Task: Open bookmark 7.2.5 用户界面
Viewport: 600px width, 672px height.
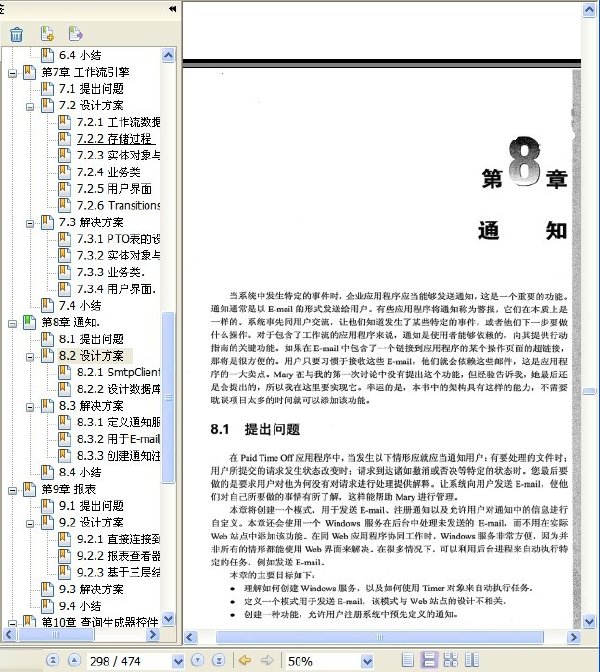Action: pyautogui.click(x=114, y=189)
